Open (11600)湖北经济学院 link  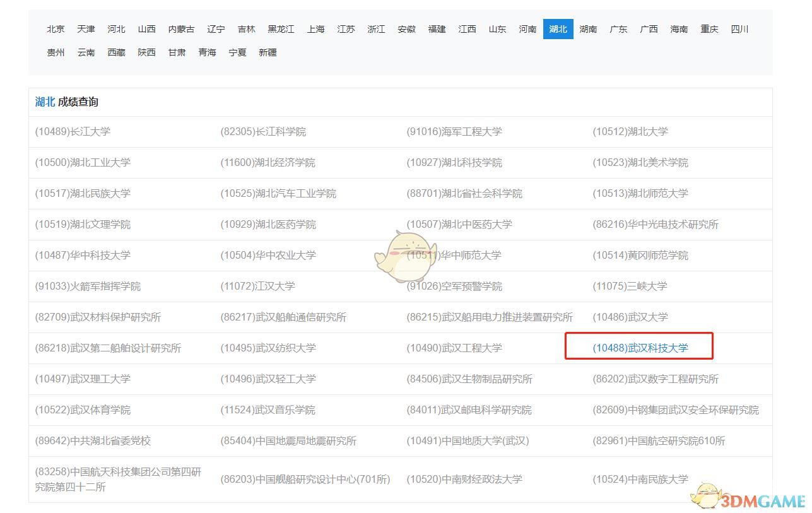[x=268, y=163]
